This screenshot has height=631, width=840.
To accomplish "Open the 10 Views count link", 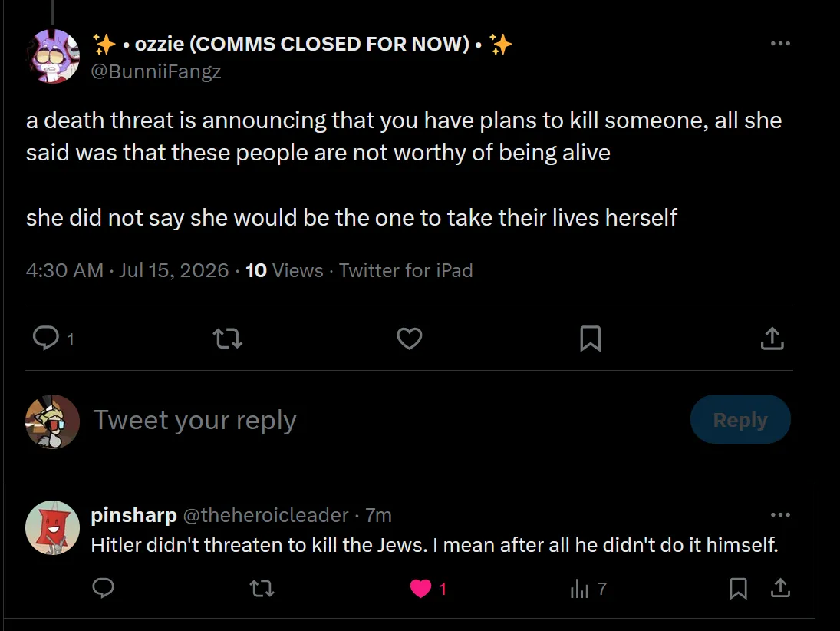I will pyautogui.click(x=284, y=270).
